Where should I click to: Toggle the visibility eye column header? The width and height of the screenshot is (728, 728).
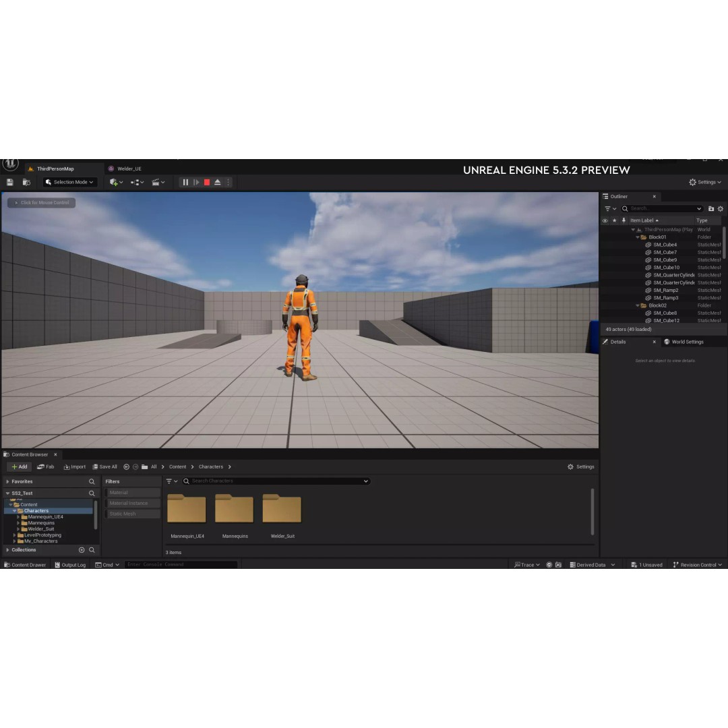[605, 221]
